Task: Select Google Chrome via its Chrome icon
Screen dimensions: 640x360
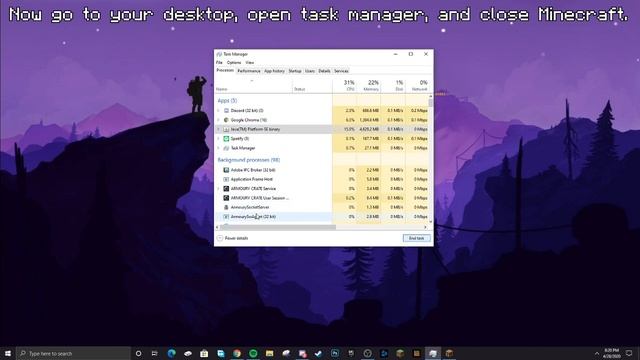Action: 226,120
